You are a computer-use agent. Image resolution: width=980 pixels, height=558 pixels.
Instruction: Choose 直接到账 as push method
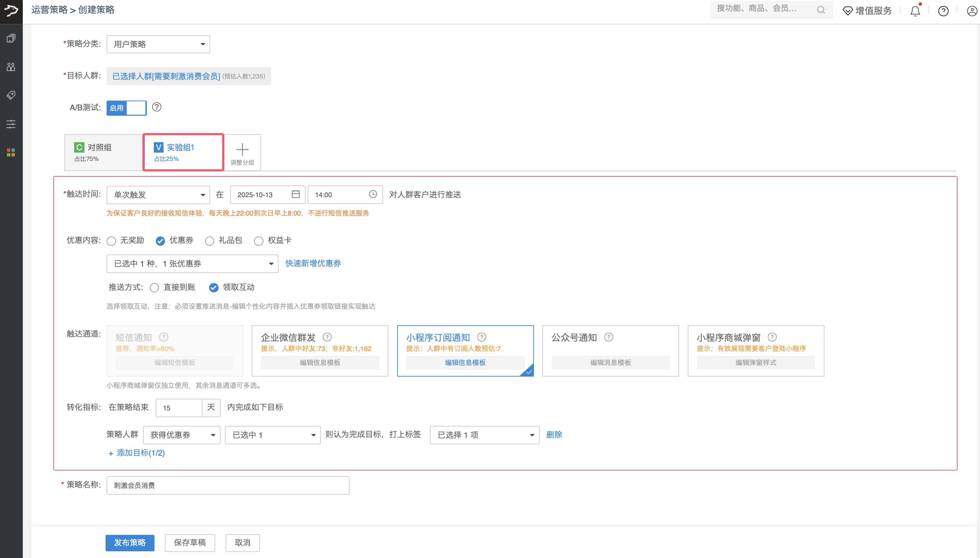point(154,288)
